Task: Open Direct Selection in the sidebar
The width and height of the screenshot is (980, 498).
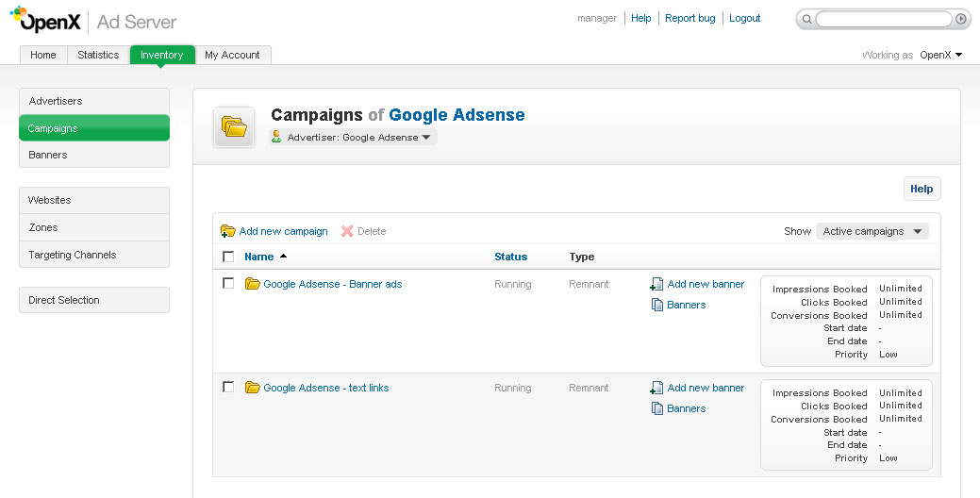Action: [94, 300]
